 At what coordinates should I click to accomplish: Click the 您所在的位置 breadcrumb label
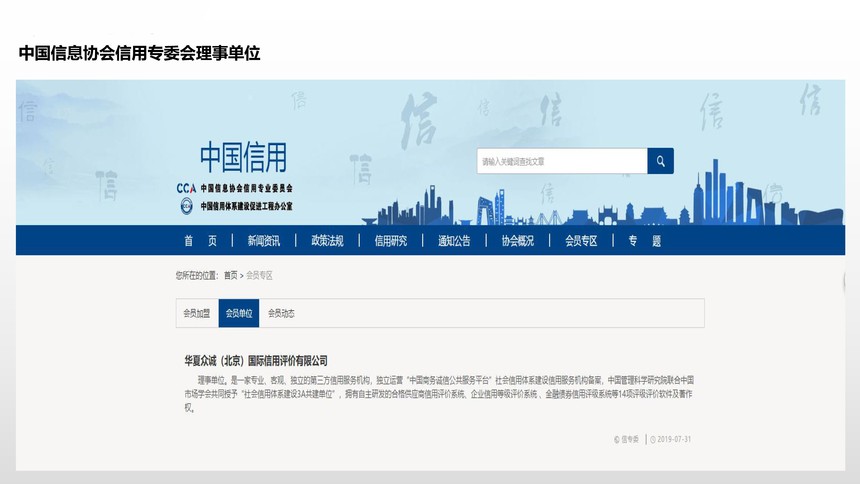pos(197,275)
